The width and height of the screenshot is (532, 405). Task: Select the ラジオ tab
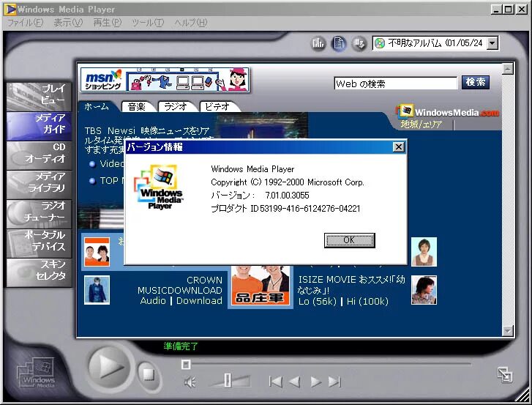[176, 107]
